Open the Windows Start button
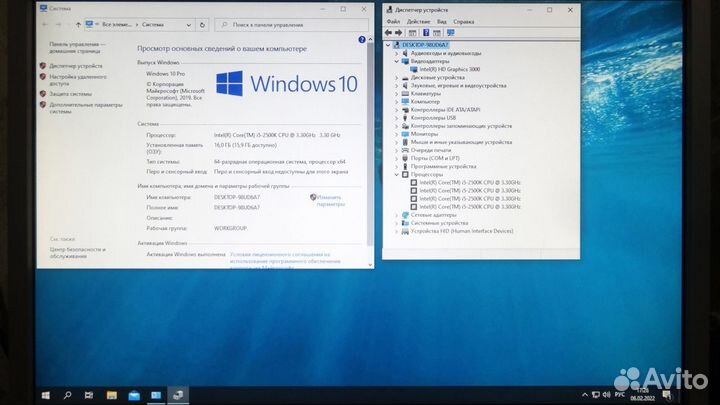Image resolution: width=720 pixels, height=405 pixels. (45, 395)
